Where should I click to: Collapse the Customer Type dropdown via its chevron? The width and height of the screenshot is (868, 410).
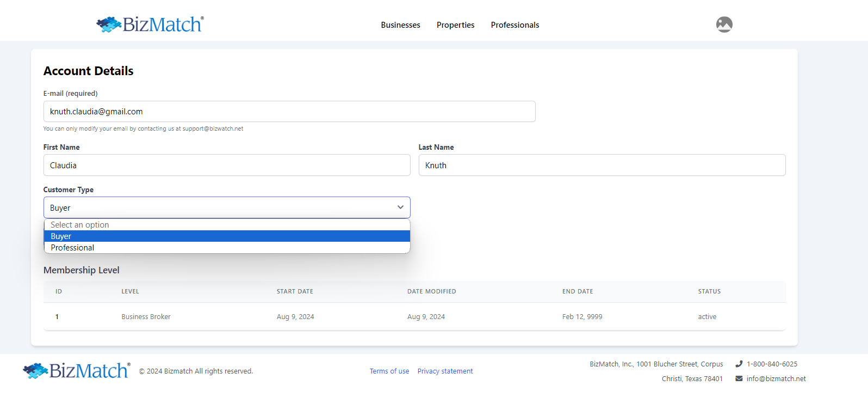pos(400,207)
